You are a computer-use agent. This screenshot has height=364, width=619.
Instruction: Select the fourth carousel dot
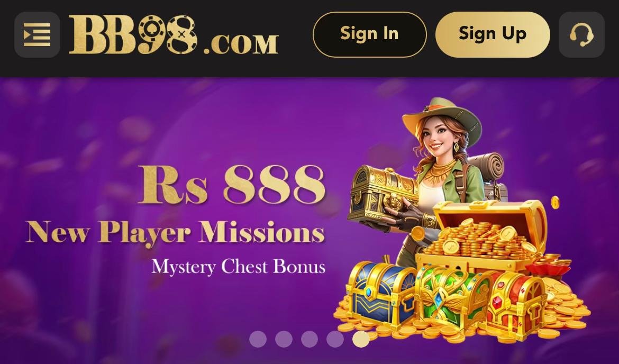(335, 339)
